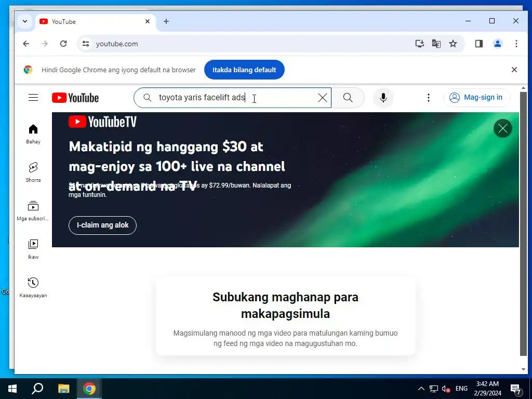Click Mag-sign in button

tap(476, 98)
